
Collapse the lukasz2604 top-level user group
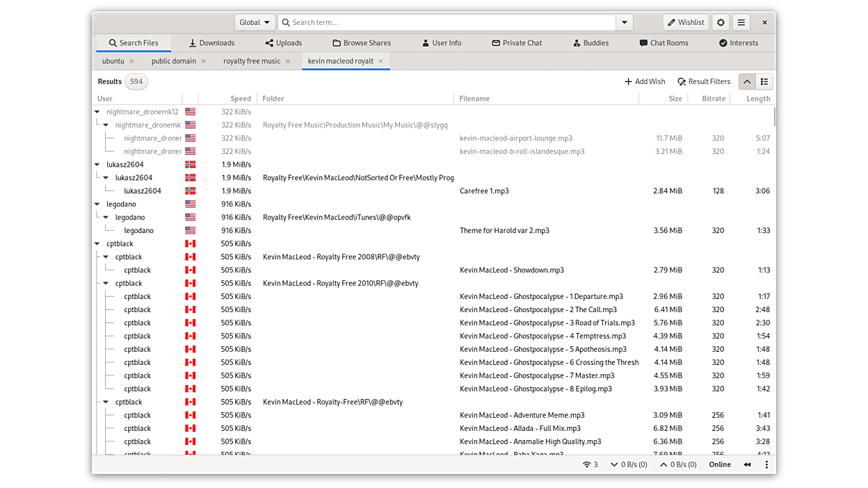[97, 165]
